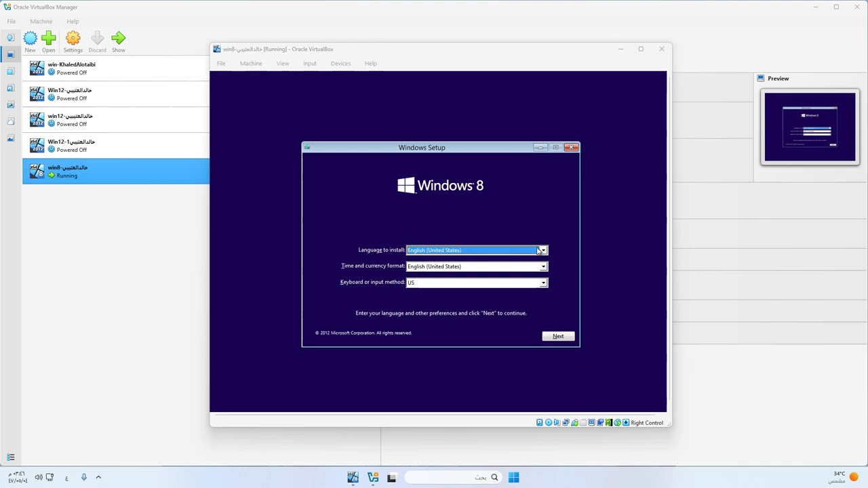Click the fourth icon in VirtualBox Manager sidebar
Image resolution: width=868 pixels, height=488 pixels.
click(10, 88)
